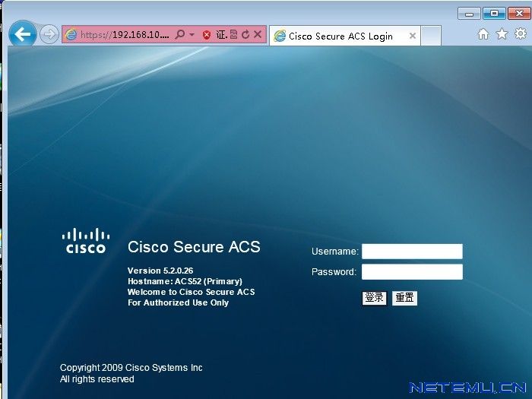Click the For Authorized Use Only text

(178, 302)
